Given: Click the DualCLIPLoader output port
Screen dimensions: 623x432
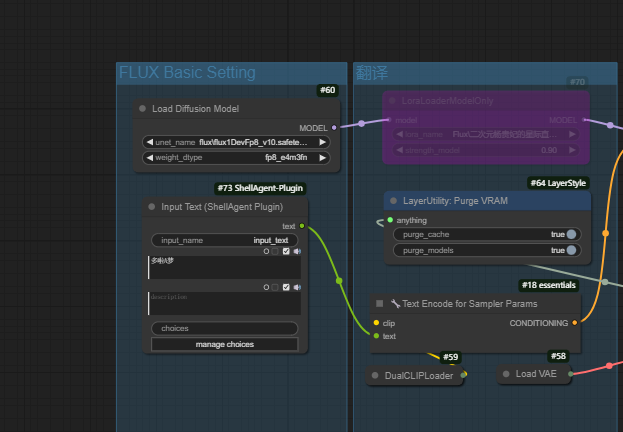Looking at the screenshot, I should point(463,375).
